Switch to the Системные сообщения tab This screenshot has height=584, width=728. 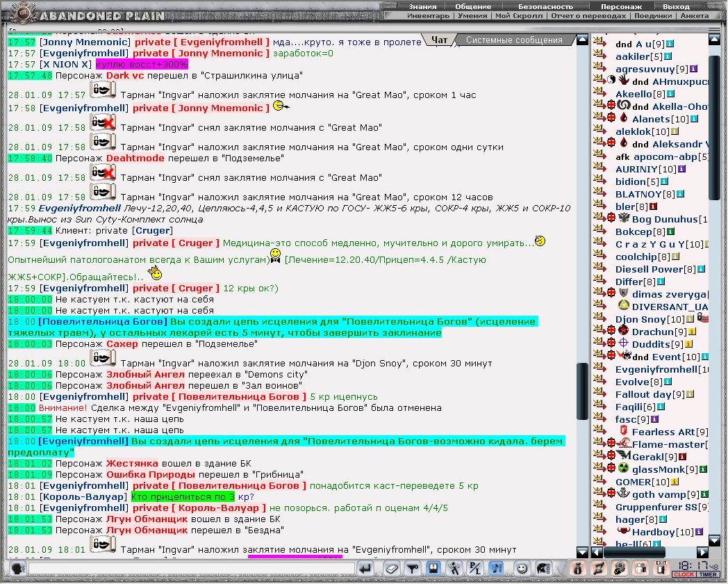(x=514, y=40)
